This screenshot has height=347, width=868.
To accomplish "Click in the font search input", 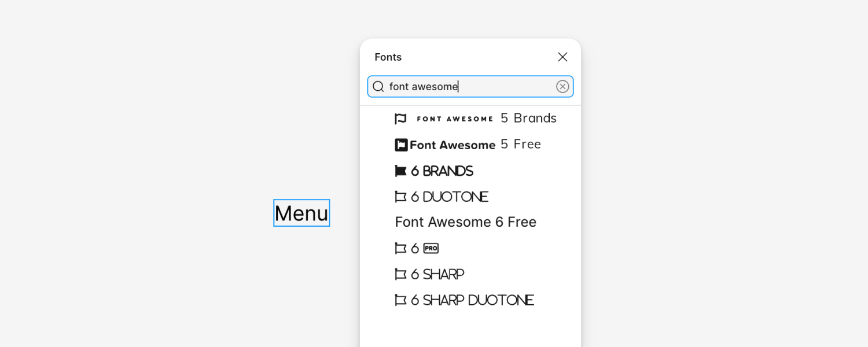I will [470, 86].
